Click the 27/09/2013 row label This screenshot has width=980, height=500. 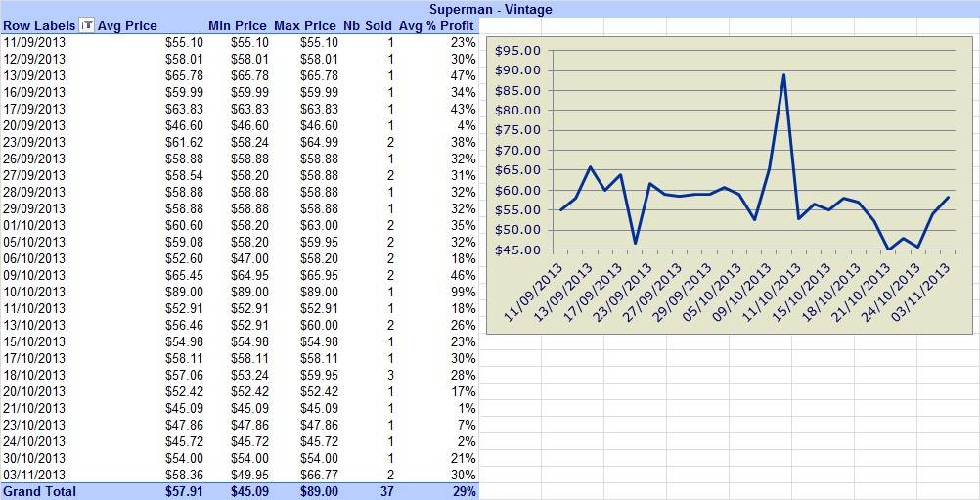[34, 175]
